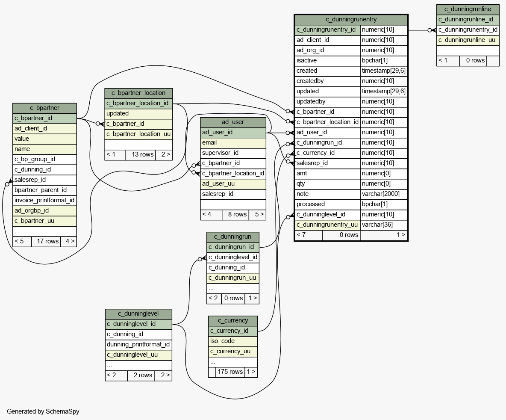Screen dimensions: 506x420
Task: Select the iso_code column in c_currency
Action: [x=232, y=341]
